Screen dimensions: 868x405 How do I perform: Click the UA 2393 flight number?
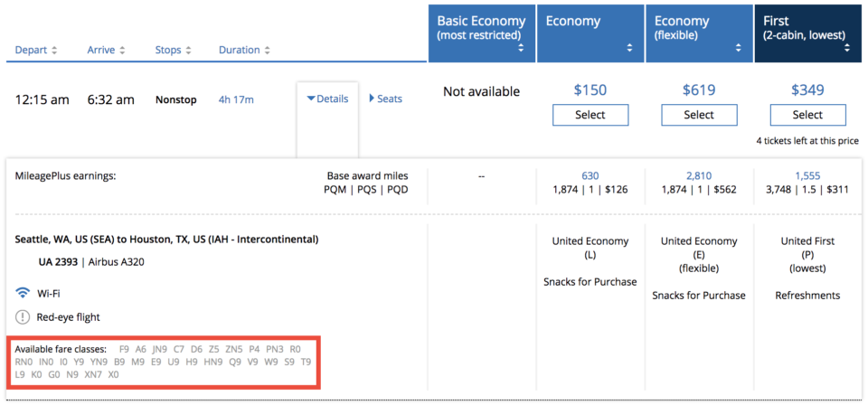click(58, 262)
